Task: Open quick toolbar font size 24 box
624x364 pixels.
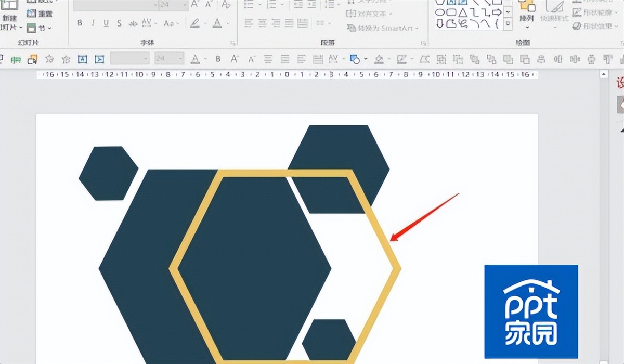Action: [168, 59]
